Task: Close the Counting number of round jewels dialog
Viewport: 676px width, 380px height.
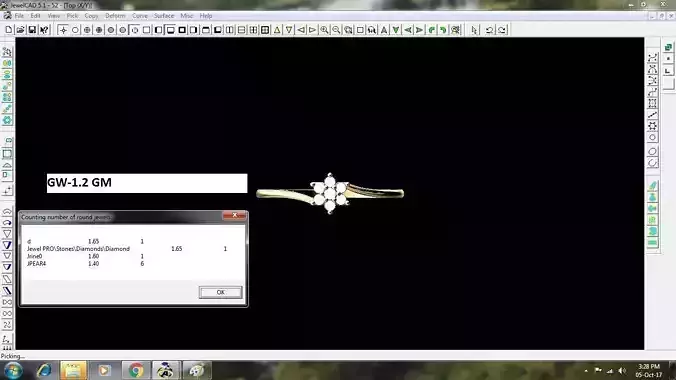Action: pos(235,215)
